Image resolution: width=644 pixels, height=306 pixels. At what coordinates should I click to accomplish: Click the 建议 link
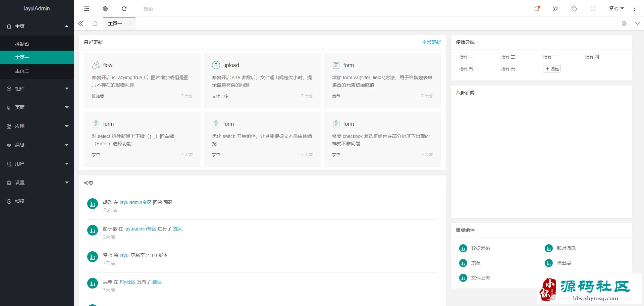click(157, 282)
